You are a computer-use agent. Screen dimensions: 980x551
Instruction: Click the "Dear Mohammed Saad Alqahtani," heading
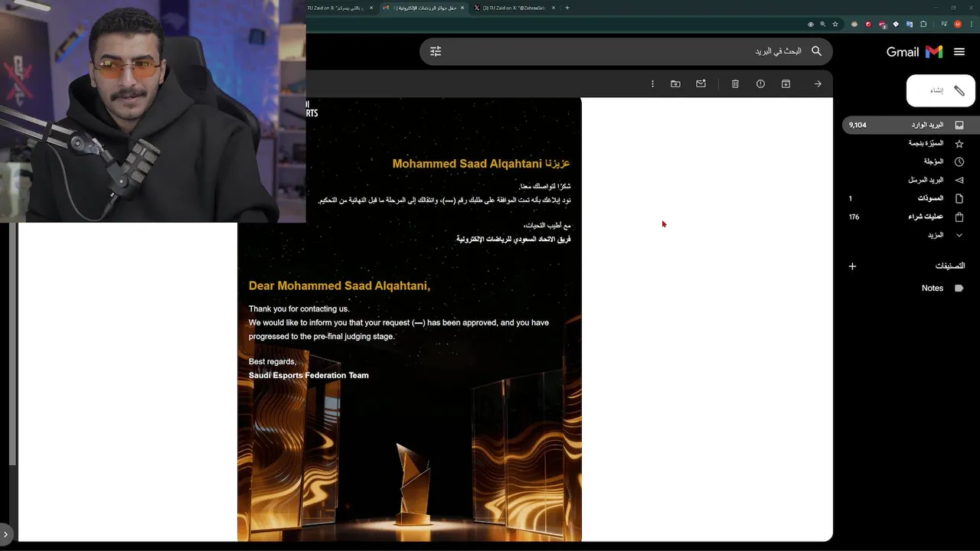pos(339,285)
